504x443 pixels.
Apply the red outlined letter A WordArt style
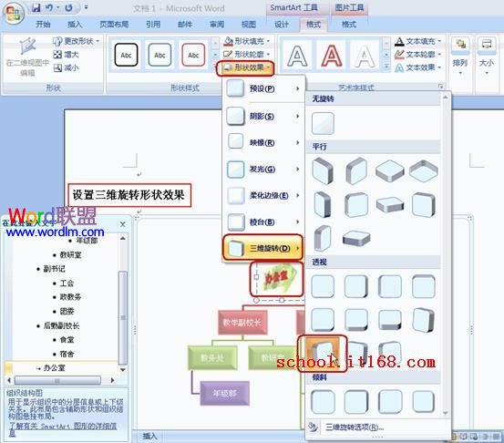point(332,56)
